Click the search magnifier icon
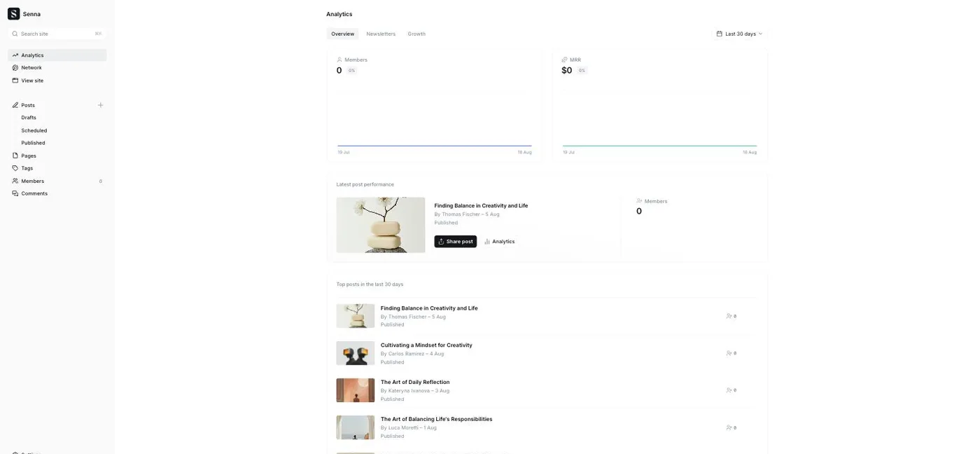The height and width of the screenshot is (454, 980). pos(15,34)
